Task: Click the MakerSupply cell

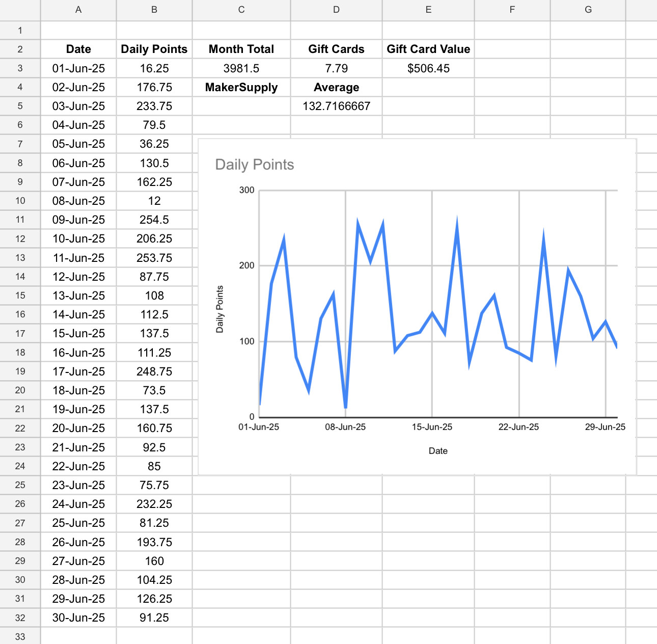Action: (241, 87)
